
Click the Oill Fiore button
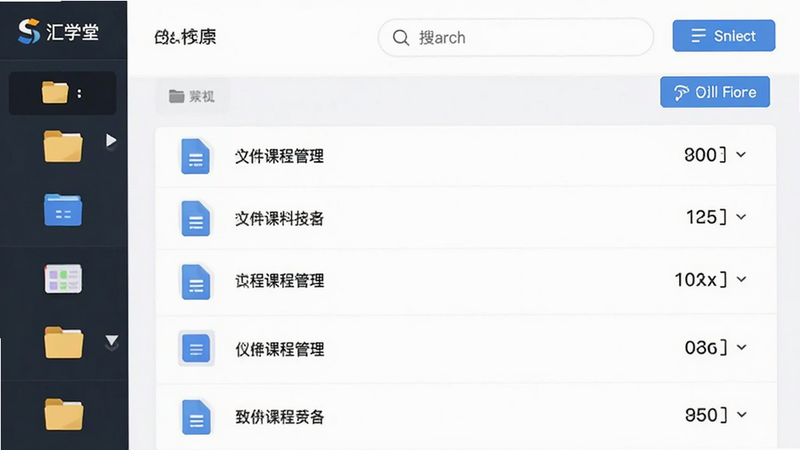pos(715,92)
